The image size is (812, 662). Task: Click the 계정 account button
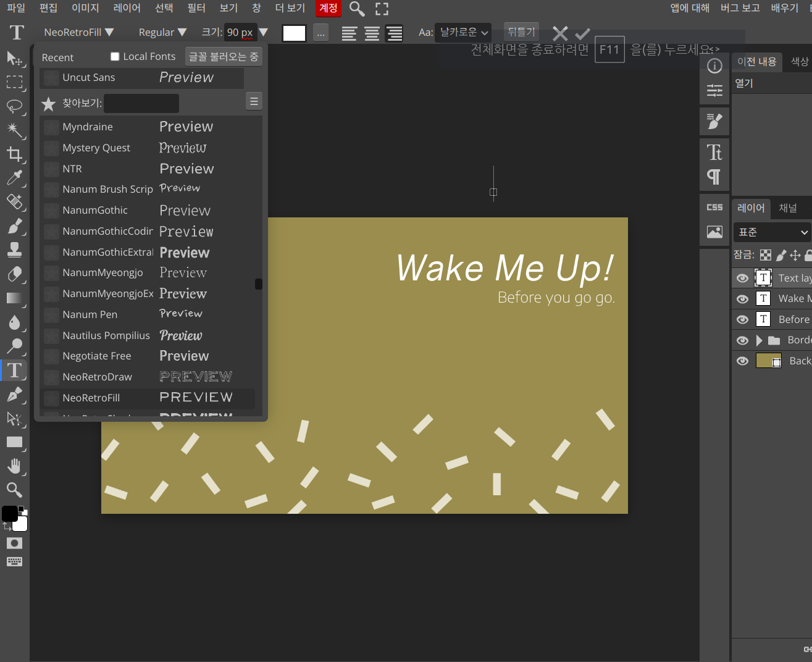point(329,8)
